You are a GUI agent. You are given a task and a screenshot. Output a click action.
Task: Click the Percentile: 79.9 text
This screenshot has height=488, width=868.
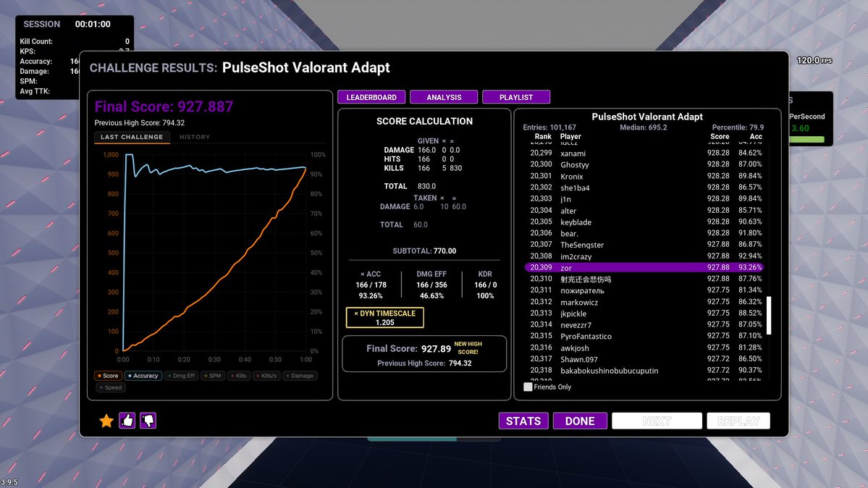pyautogui.click(x=738, y=127)
